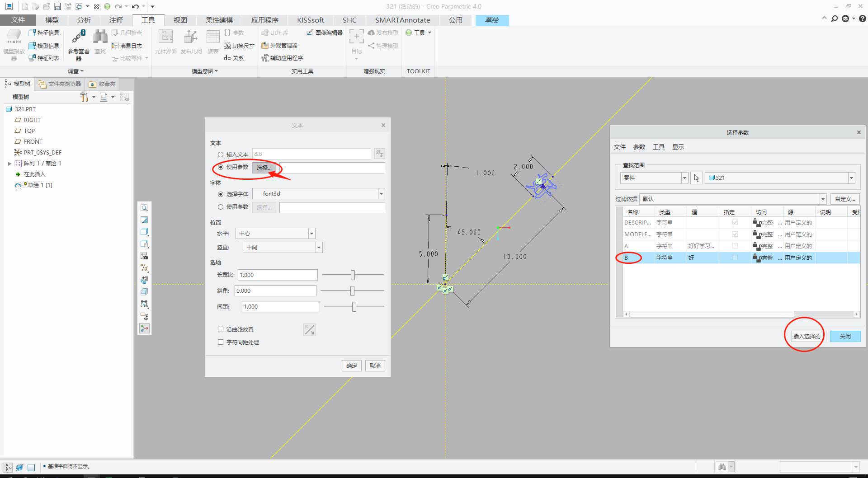
Task: Toggle 指定 checkbox in row B
Action: tap(735, 258)
